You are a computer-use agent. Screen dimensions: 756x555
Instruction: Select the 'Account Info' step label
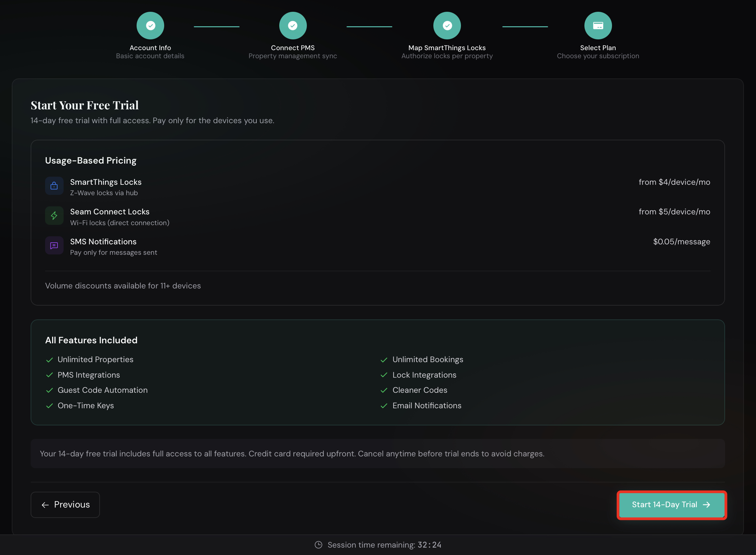point(150,48)
